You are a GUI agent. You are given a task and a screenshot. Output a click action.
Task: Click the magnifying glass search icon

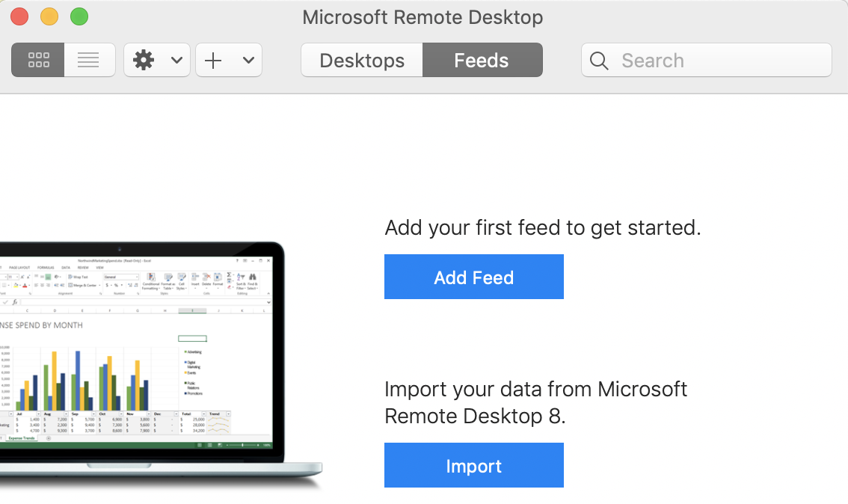(x=599, y=61)
